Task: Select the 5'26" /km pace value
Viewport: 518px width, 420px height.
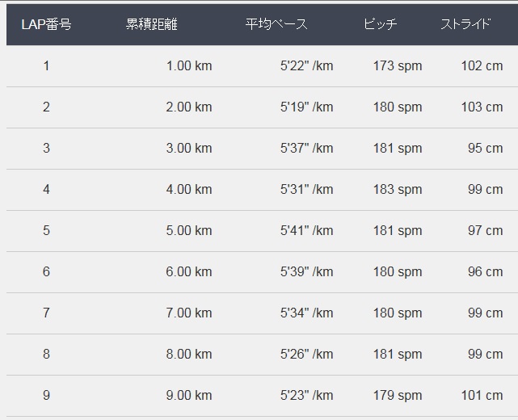Action: tap(306, 354)
